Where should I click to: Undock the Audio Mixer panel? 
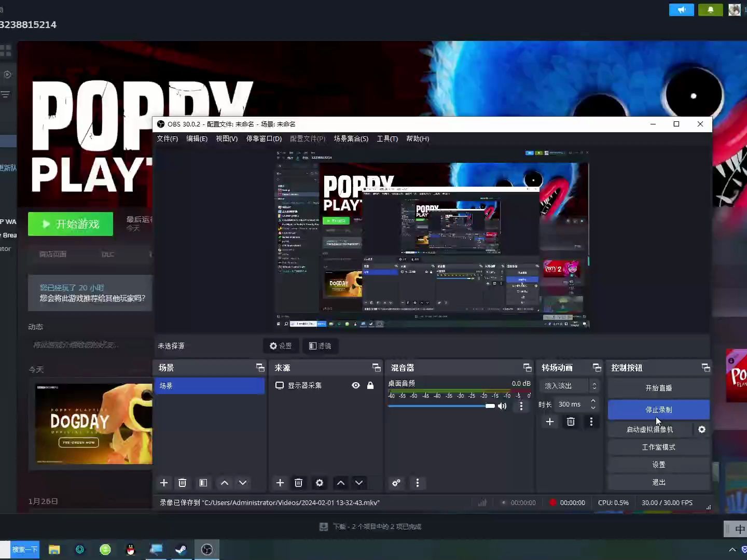(x=528, y=368)
